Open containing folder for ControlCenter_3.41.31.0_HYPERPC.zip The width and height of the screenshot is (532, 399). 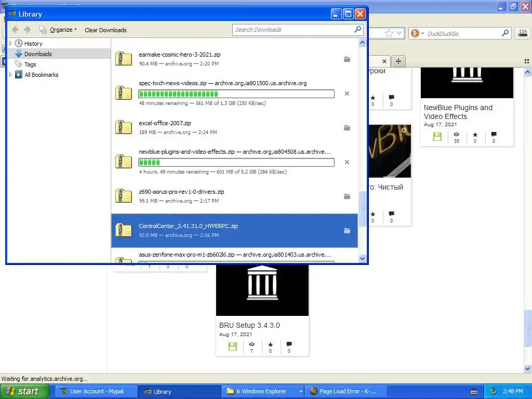(x=347, y=231)
